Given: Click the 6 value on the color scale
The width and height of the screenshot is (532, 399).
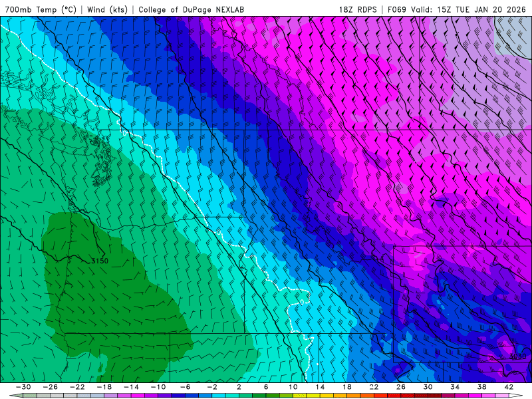Looking at the screenshot, I should [x=266, y=387].
